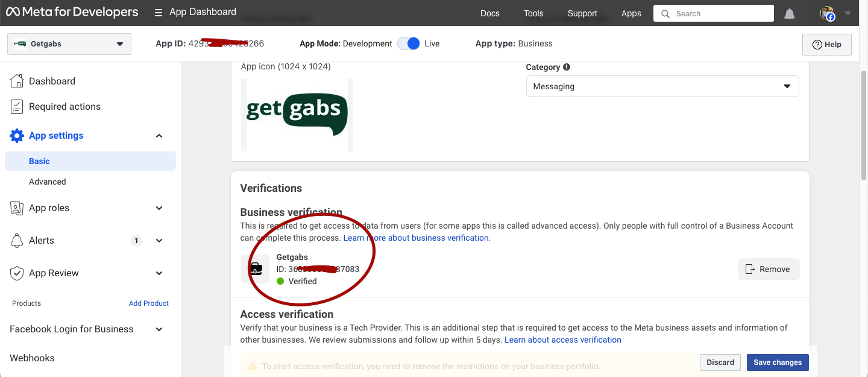Open the Getgabs app selector dropdown
868x377 pixels.
tap(69, 44)
